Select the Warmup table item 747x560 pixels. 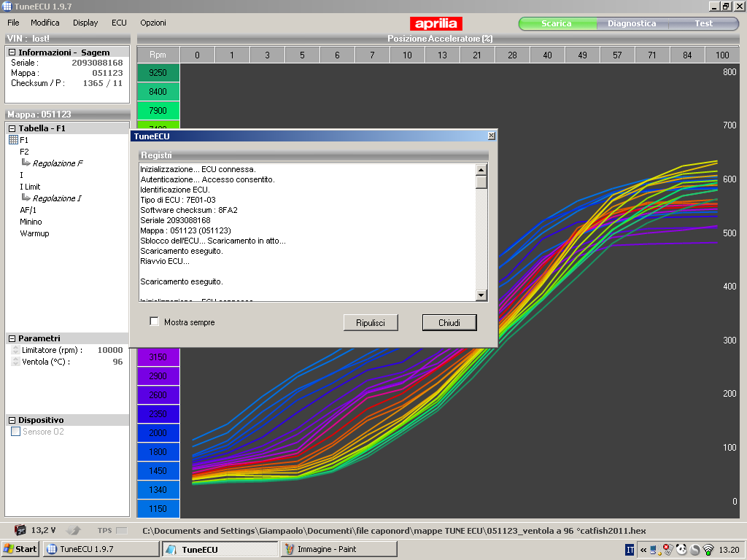tap(34, 233)
